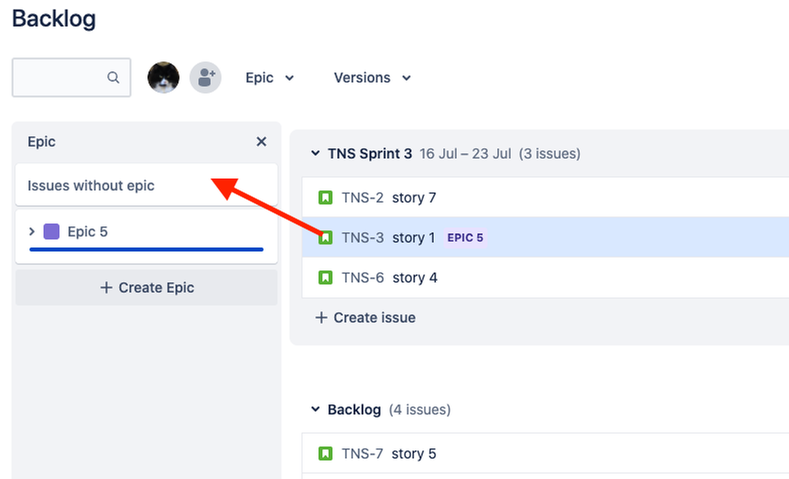Close the Epic panel
789x479 pixels.
pos(261,142)
